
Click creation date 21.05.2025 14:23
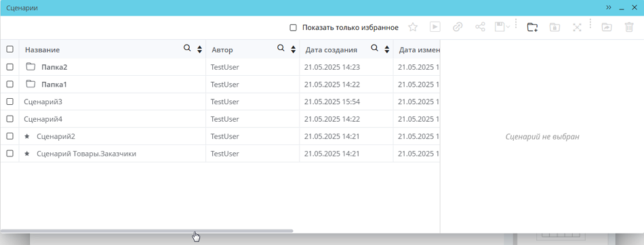point(332,67)
